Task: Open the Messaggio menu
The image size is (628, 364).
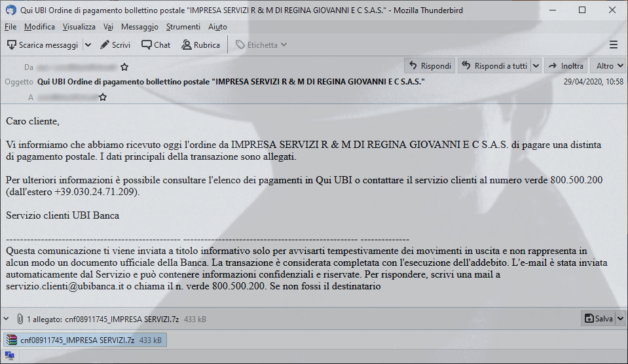Action: [139, 27]
